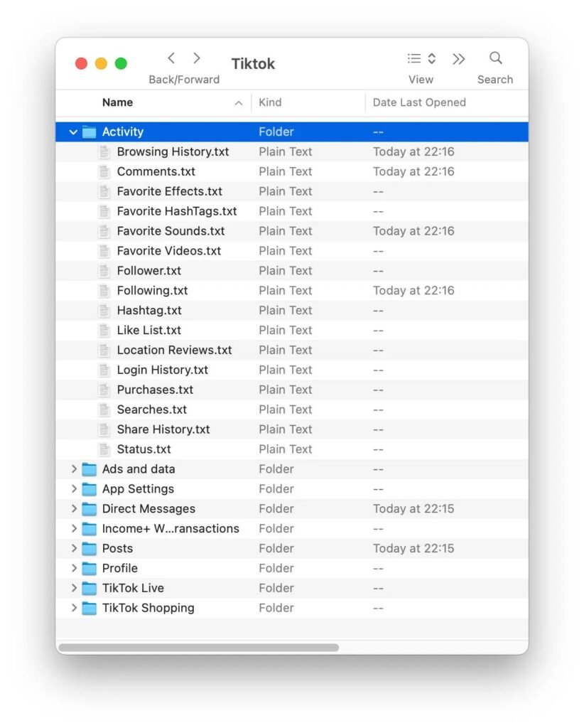
Task: Click the Searches.txt file icon
Action: (x=104, y=409)
